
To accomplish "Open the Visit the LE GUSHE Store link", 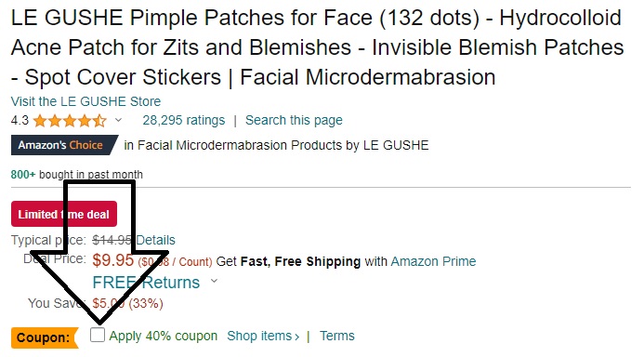I will (x=85, y=101).
